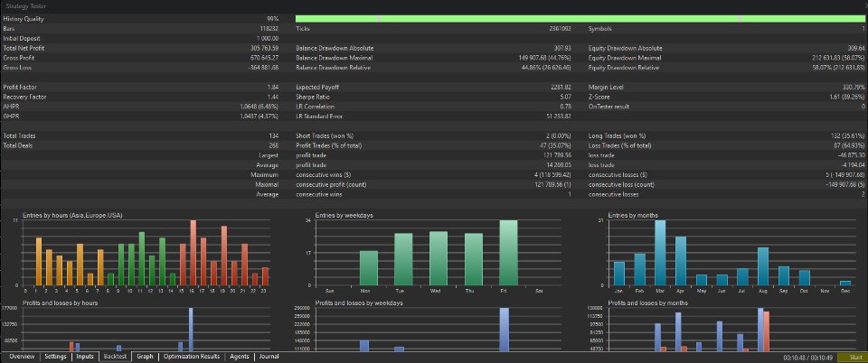Image resolution: width=868 pixels, height=363 pixels.
Task: Click Profit Trades (% of total) value 47 (35.07%)
Action: (x=554, y=146)
